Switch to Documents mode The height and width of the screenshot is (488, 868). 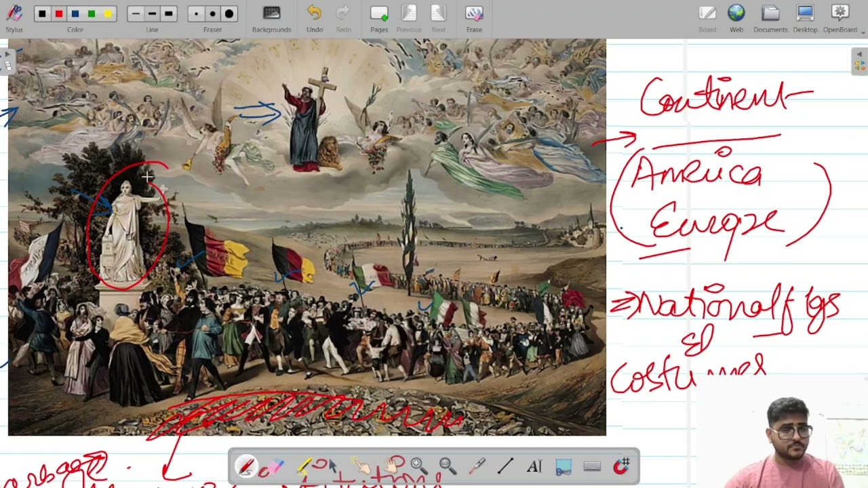[770, 18]
